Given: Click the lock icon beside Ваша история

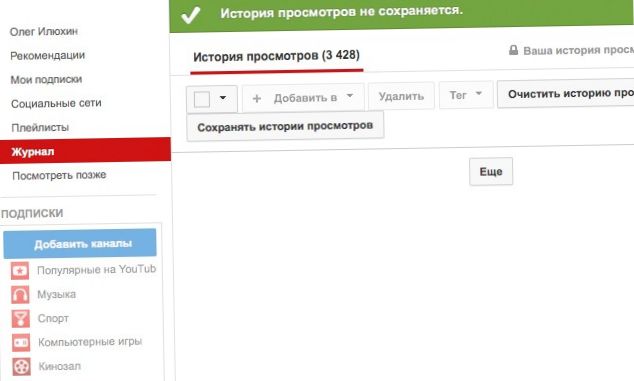Looking at the screenshot, I should pyautogui.click(x=513, y=50).
